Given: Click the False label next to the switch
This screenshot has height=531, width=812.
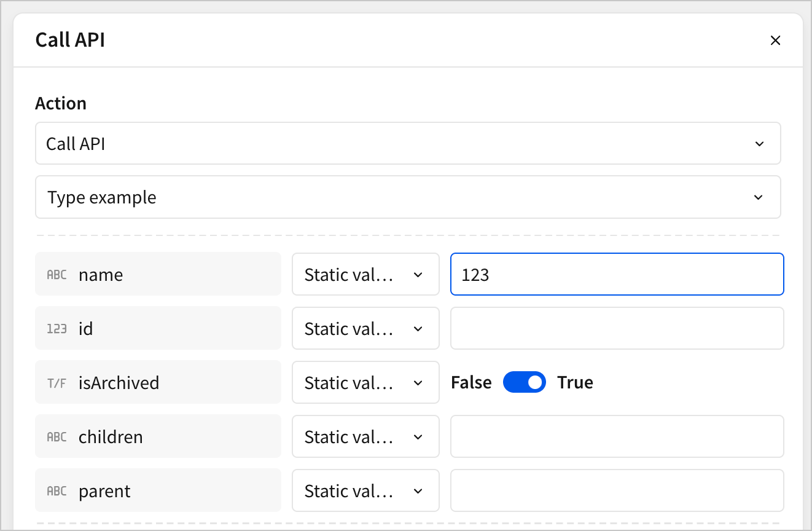Looking at the screenshot, I should click(x=471, y=382).
